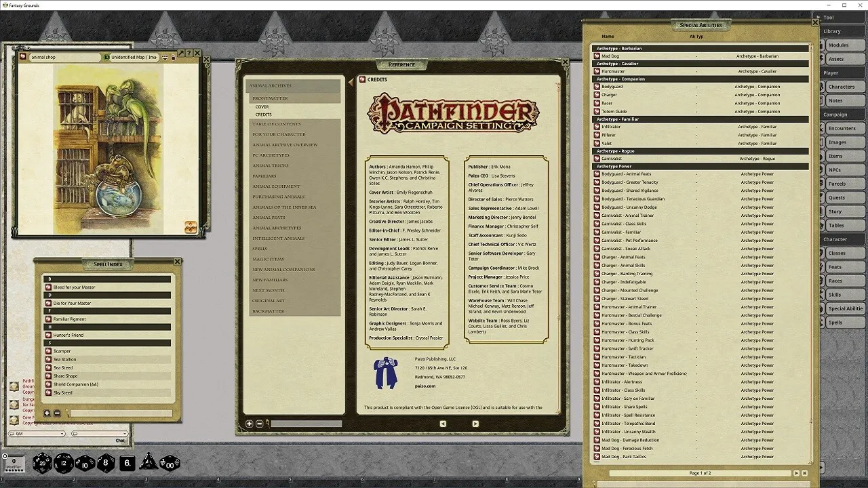Open the Cover entry under Frontmatter
The width and height of the screenshot is (868, 488).
(262, 107)
